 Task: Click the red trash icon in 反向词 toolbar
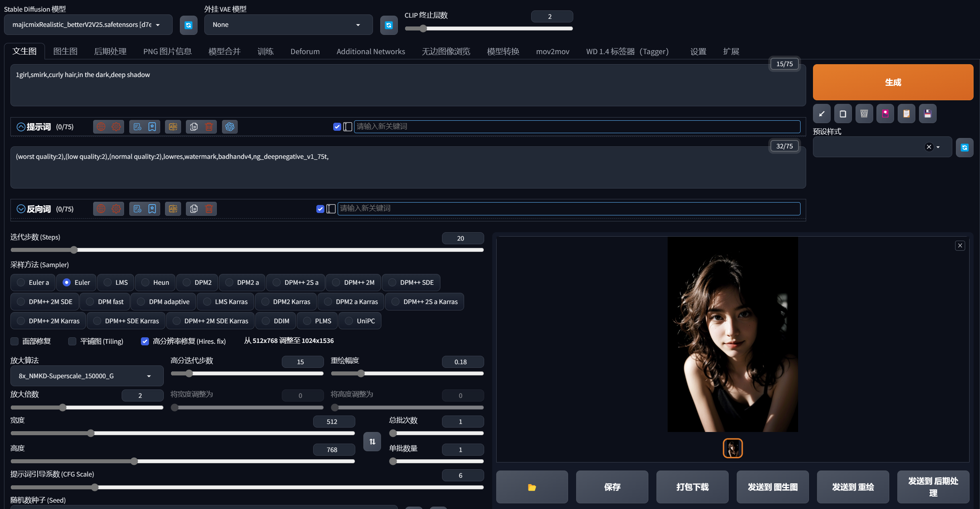point(209,209)
